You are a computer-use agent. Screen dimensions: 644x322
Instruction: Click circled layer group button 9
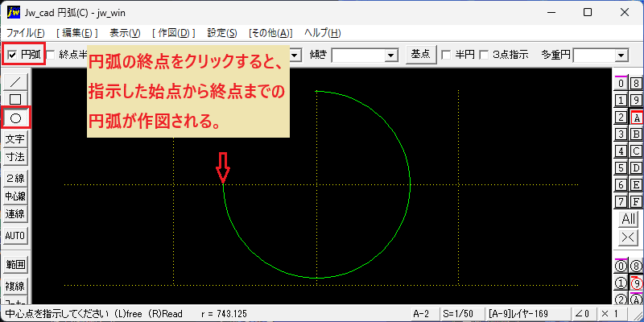[x=636, y=283]
